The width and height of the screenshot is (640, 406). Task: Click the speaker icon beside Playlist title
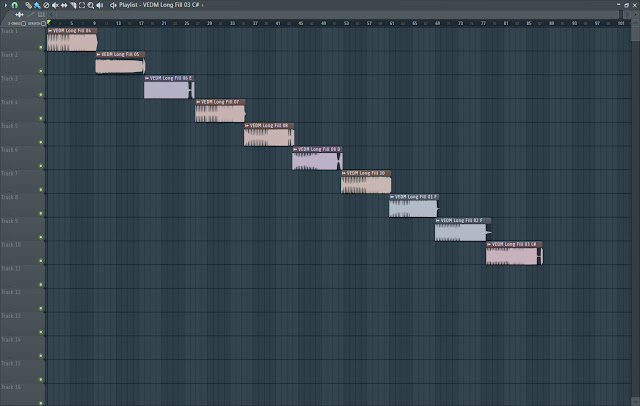113,5
